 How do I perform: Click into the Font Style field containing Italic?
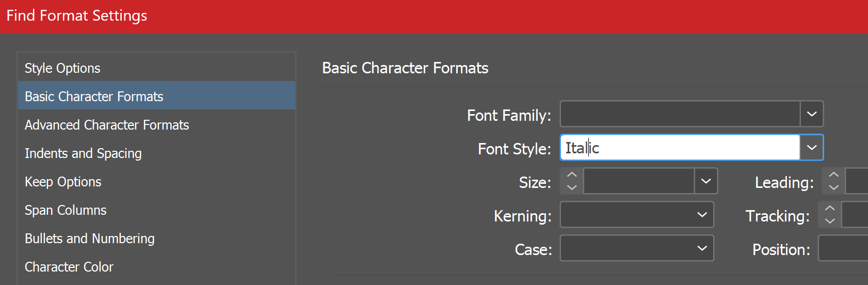pos(680,148)
